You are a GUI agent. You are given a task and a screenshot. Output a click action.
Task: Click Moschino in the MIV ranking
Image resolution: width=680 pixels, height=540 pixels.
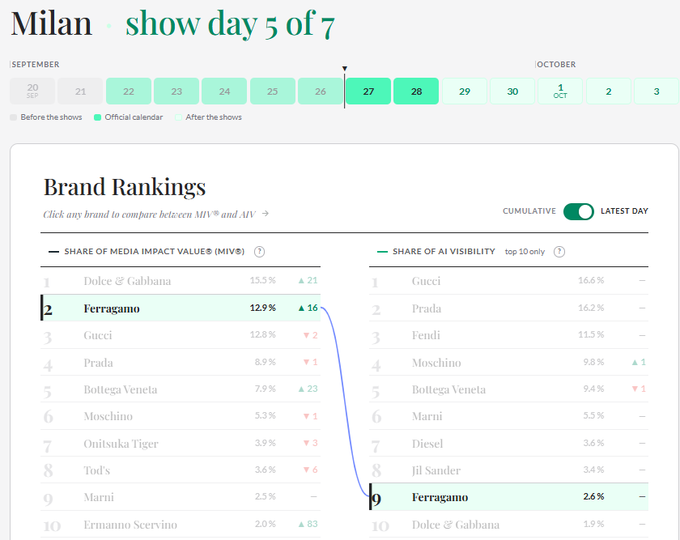[x=180, y=416]
